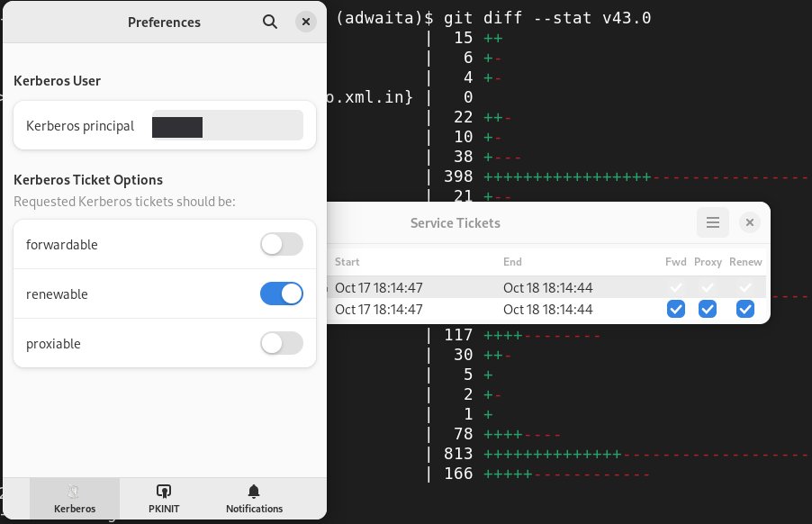Viewport: 812px width, 524px height.
Task: Check the faded Fwd box on first ticket row
Action: (x=676, y=285)
